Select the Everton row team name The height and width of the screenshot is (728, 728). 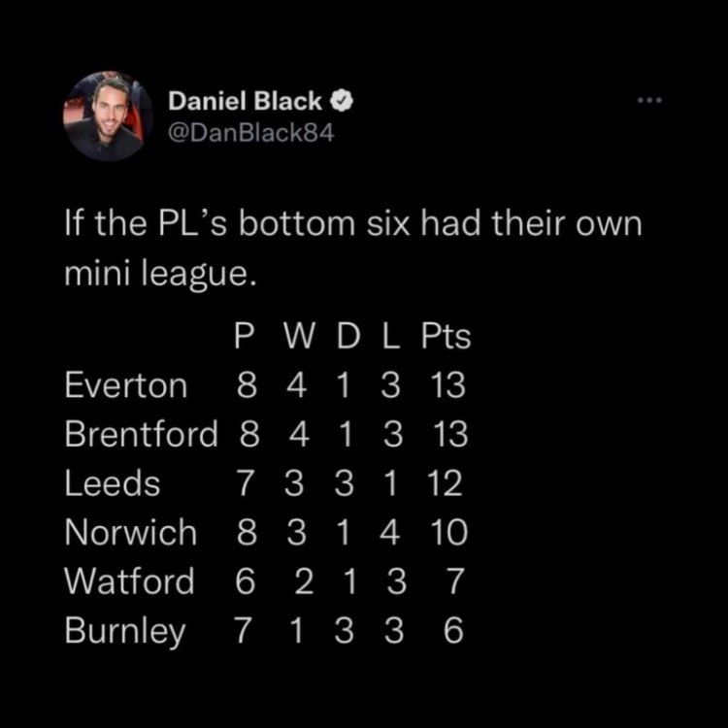125,386
